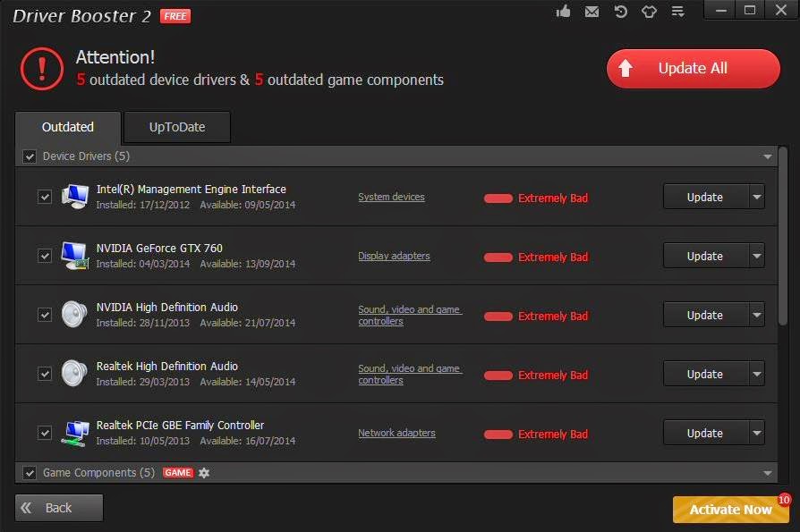The image size is (800, 532).
Task: Open the Network adapters link
Action: [x=396, y=433]
